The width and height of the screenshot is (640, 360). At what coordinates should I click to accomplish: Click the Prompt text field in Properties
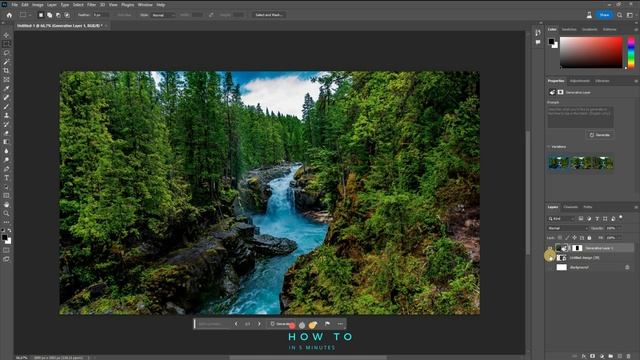coord(580,117)
